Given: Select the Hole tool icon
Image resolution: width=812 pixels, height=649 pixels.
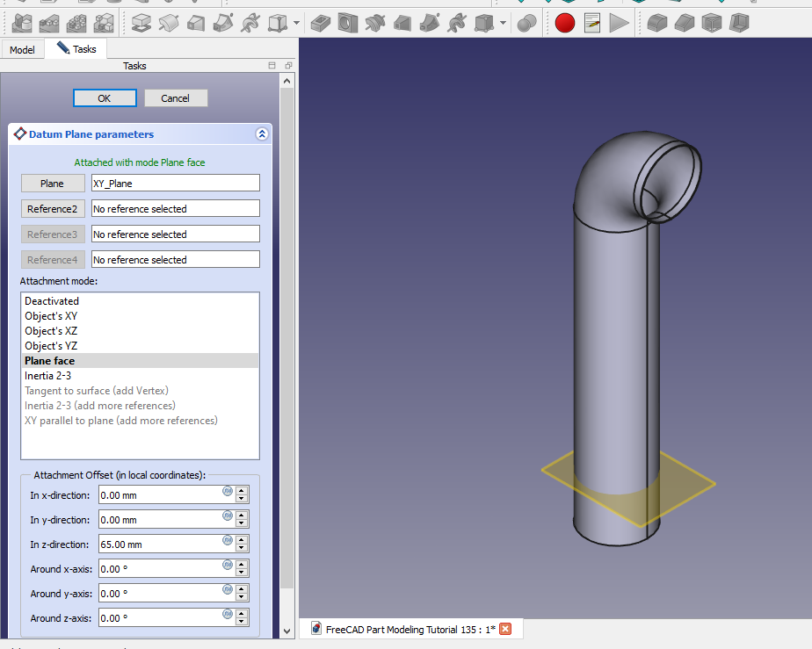Looking at the screenshot, I should 348,23.
